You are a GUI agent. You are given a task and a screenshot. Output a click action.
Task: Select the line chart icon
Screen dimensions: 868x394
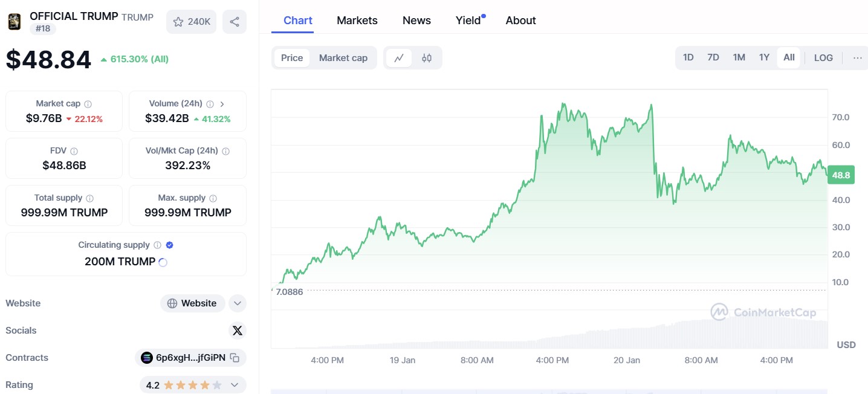[399, 58]
